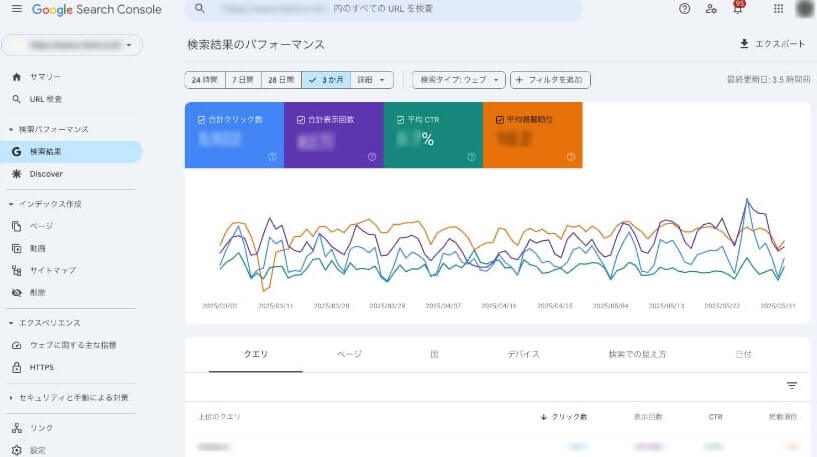Switch to the クエリ tab
The height and width of the screenshot is (457, 817).
[255, 354]
